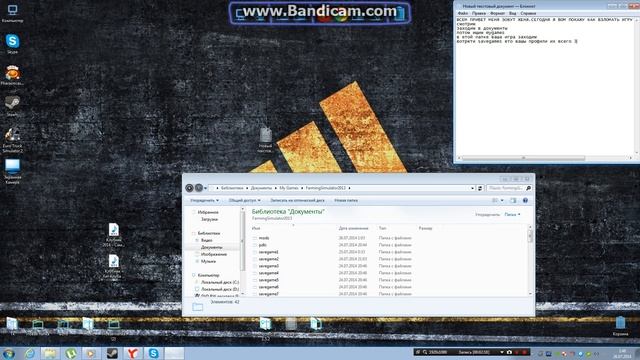Expand the My Games breadcrumb arrow
This screenshot has width=640, height=360.
pos(302,188)
